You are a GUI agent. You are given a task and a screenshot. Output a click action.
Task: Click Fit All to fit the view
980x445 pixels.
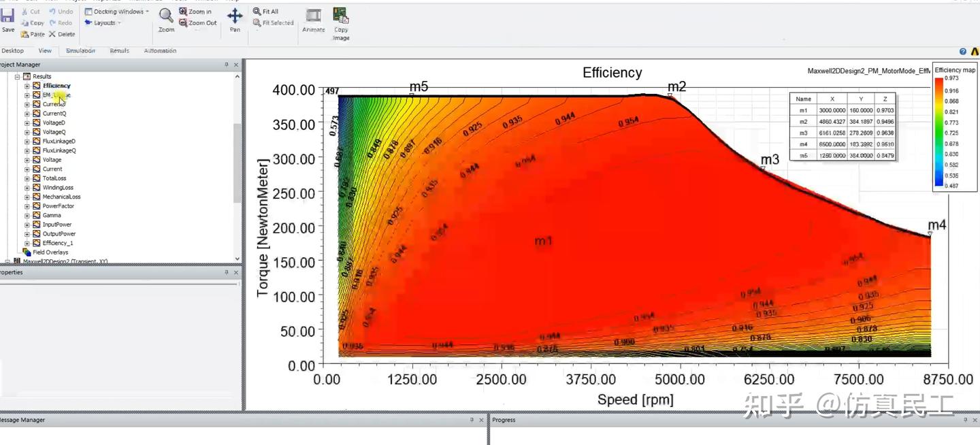(269, 11)
